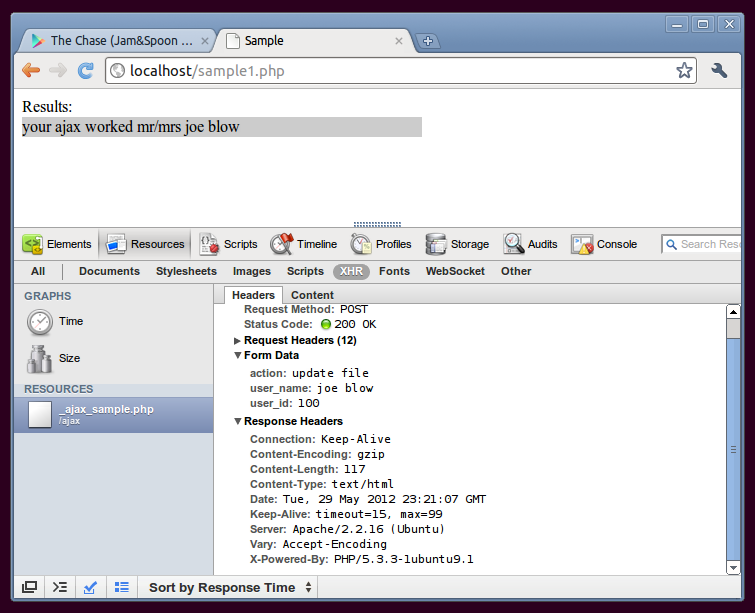755x613 pixels.
Task: Close the Sample tab
Action: coord(399,41)
